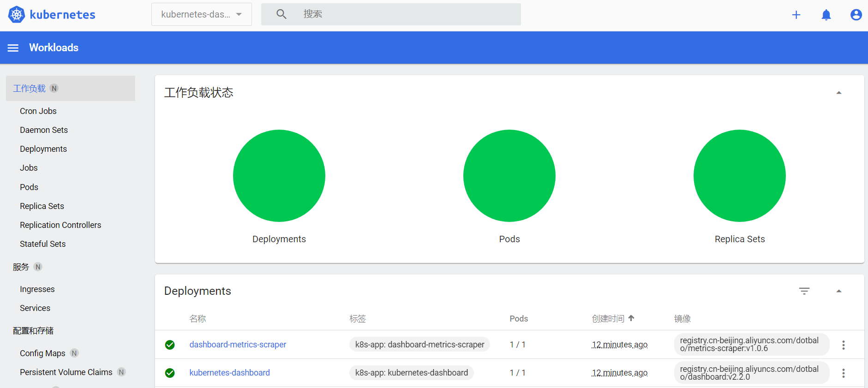Image resolution: width=868 pixels, height=388 pixels.
Task: Click the 名称 column header
Action: click(198, 319)
